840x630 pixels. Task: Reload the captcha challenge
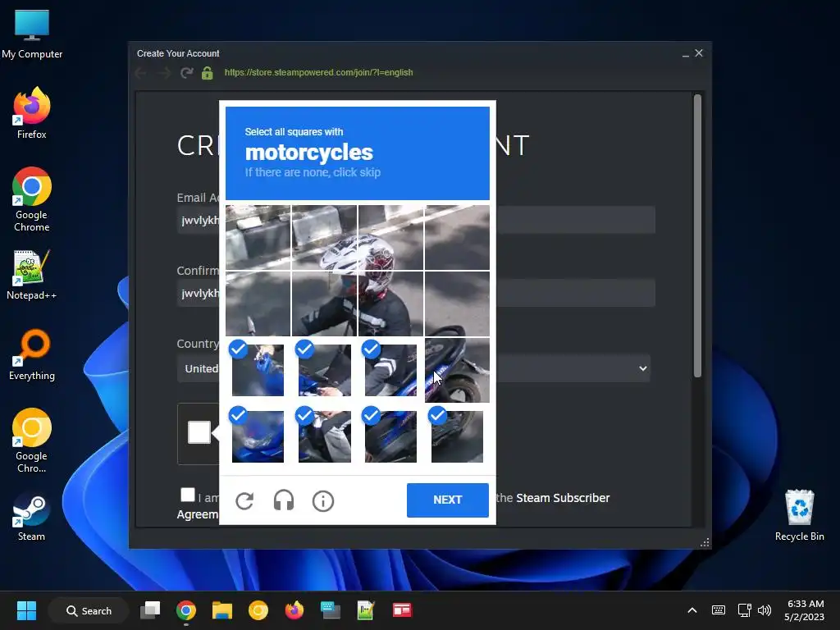(x=244, y=501)
